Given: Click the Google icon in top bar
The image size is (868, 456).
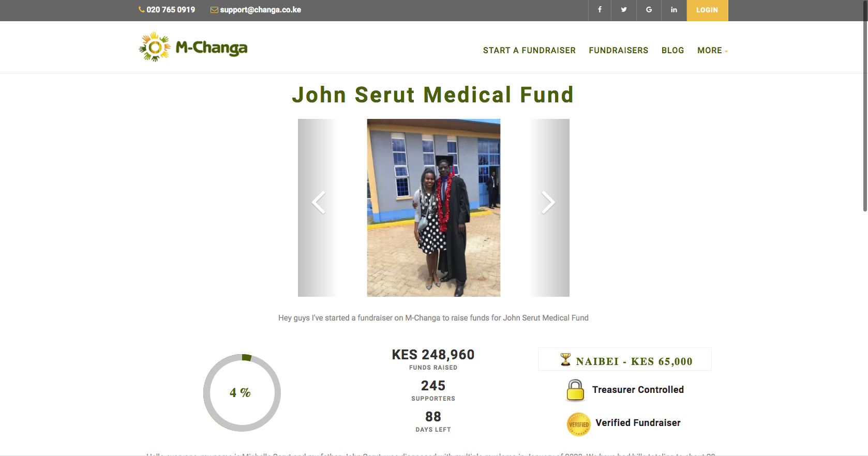Looking at the screenshot, I should pos(649,10).
